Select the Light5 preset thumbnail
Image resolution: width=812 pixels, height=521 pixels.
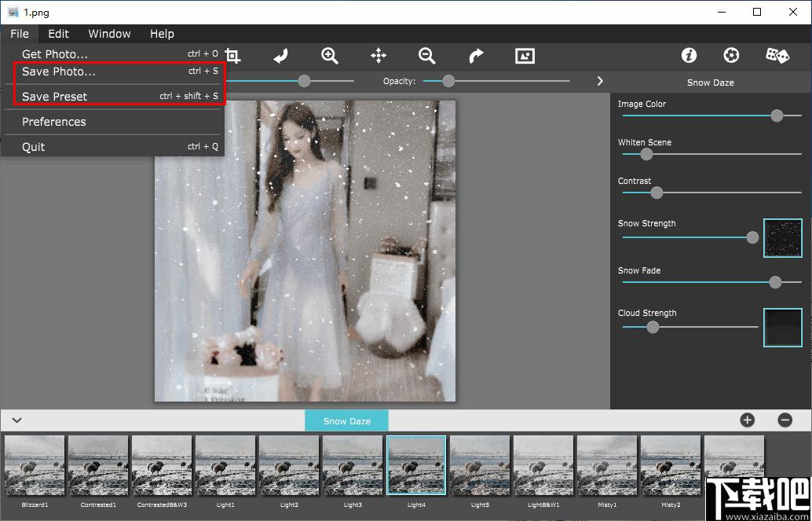(x=480, y=465)
